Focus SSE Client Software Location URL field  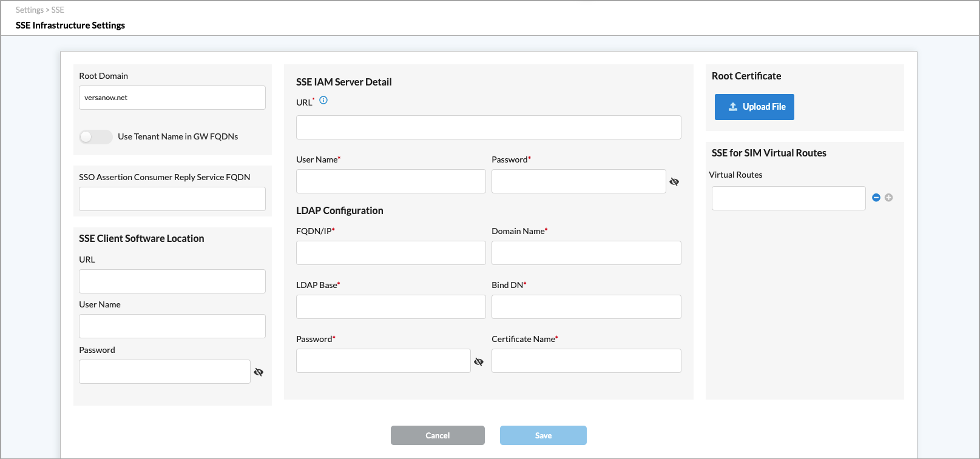click(x=172, y=281)
